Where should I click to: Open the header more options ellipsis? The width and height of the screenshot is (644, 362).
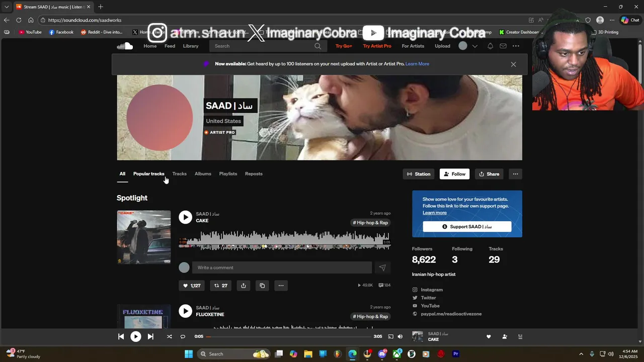pyautogui.click(x=516, y=46)
